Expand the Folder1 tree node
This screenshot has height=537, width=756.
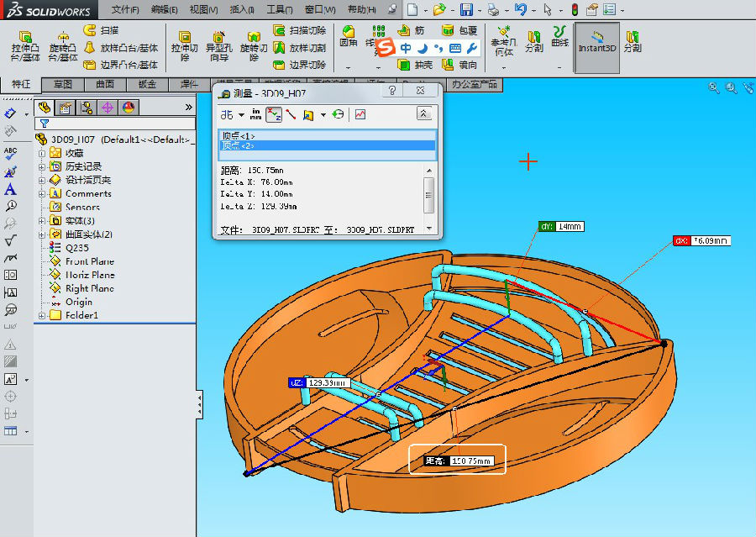(x=42, y=315)
